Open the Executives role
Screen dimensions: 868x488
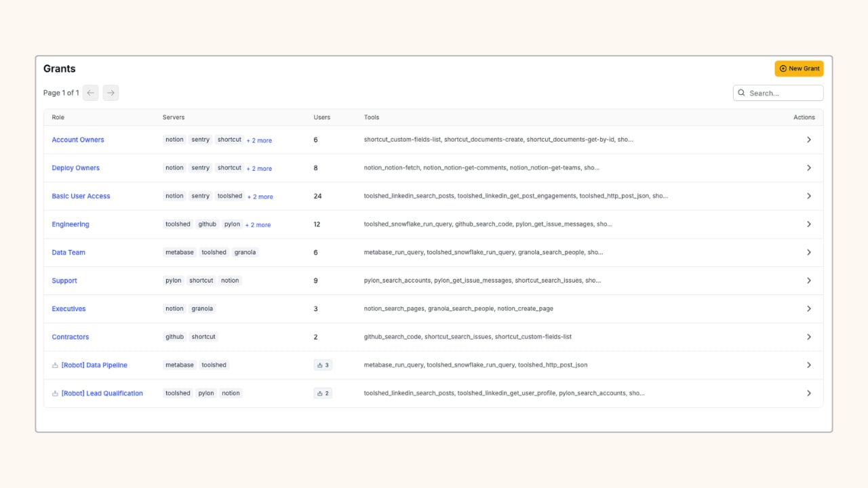coord(68,308)
